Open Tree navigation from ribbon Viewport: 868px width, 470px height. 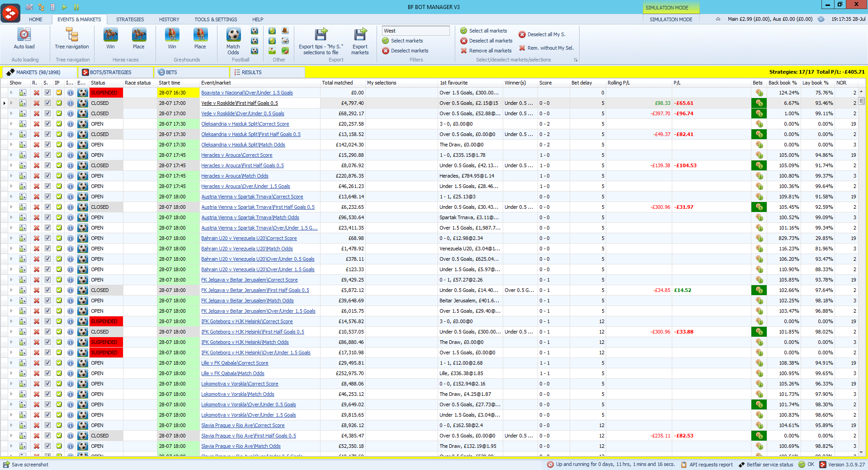(x=72, y=35)
